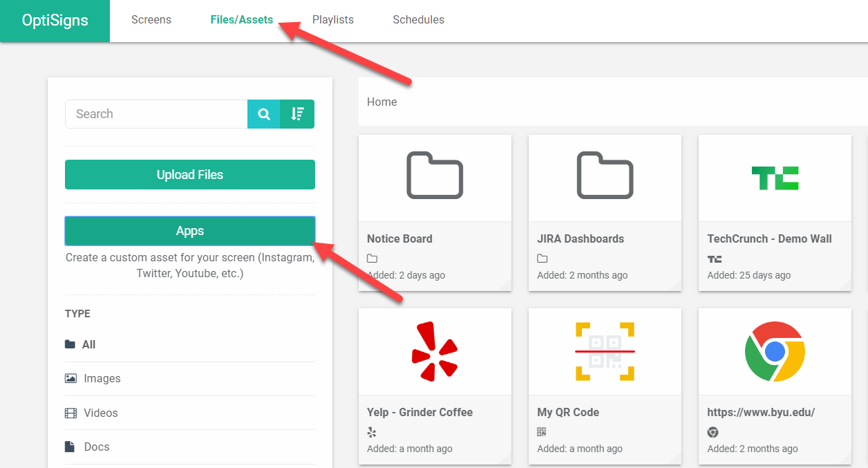This screenshot has height=468, width=868.
Task: Select the TechCrunch logo thumbnail
Action: point(775,178)
